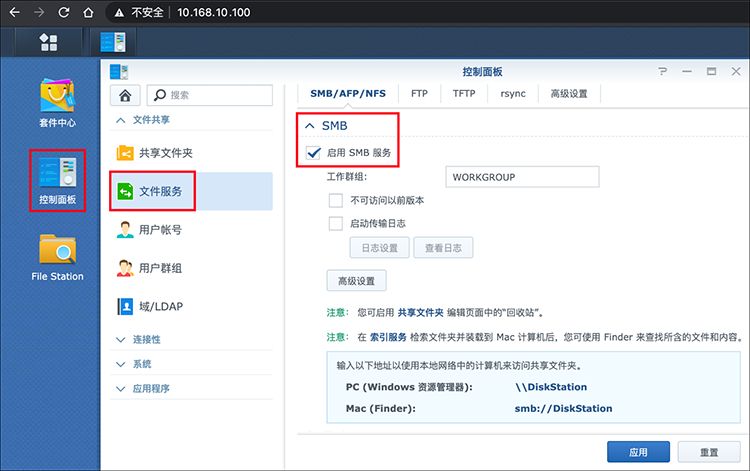The height and width of the screenshot is (471, 750).
Task: Follow the 索引服务 link
Action: [388, 337]
